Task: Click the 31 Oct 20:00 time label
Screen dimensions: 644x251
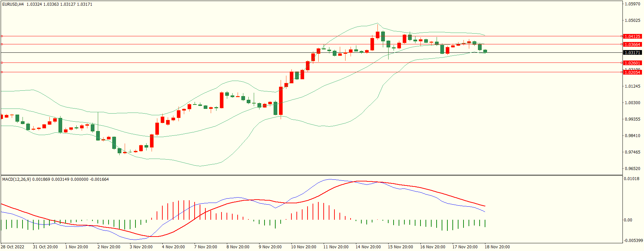Action: pyautogui.click(x=45, y=247)
